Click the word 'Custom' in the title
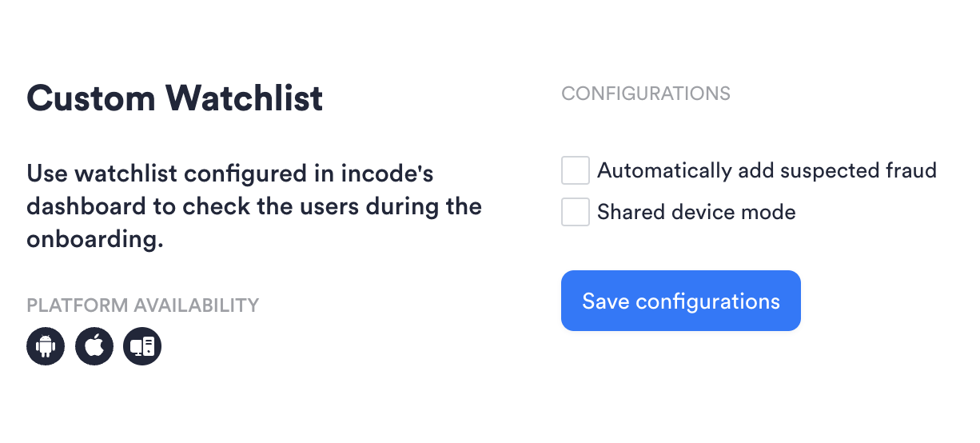980x443 pixels. (91, 98)
